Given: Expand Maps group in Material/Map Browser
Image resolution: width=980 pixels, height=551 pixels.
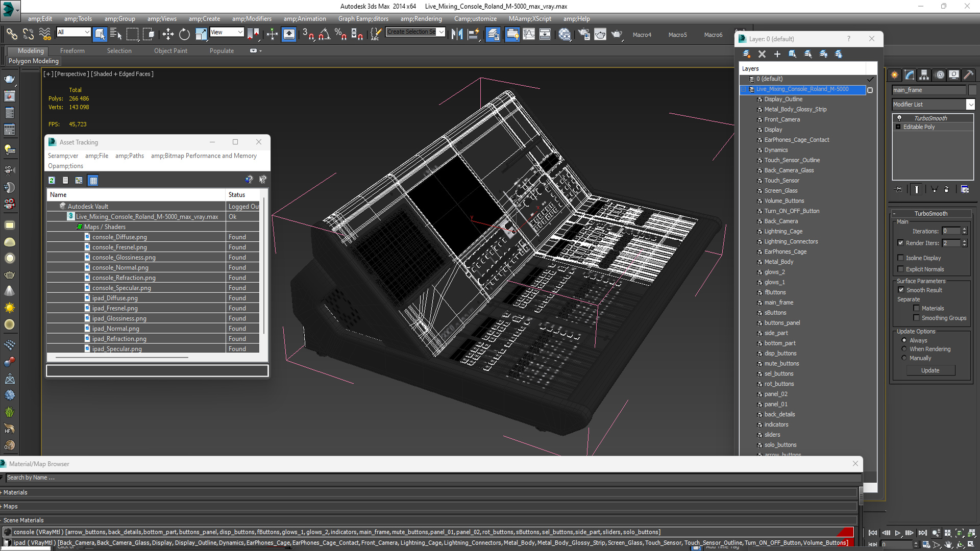Looking at the screenshot, I should [x=2, y=506].
